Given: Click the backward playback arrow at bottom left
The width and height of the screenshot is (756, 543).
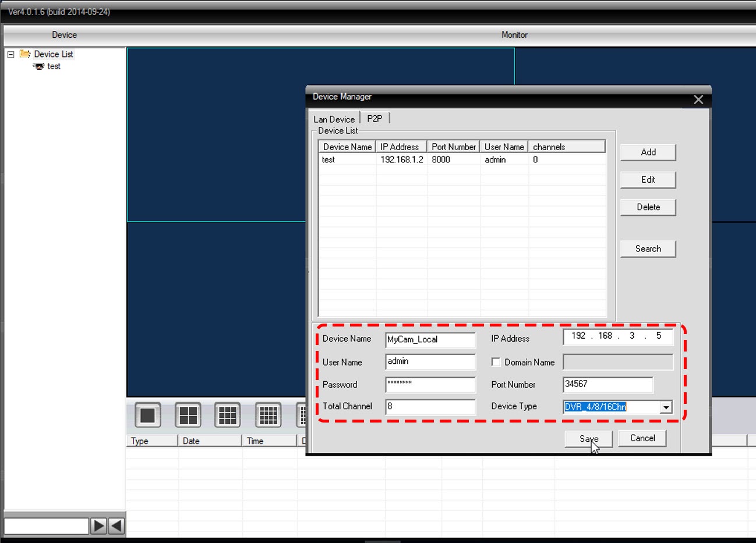Looking at the screenshot, I should click(x=115, y=525).
